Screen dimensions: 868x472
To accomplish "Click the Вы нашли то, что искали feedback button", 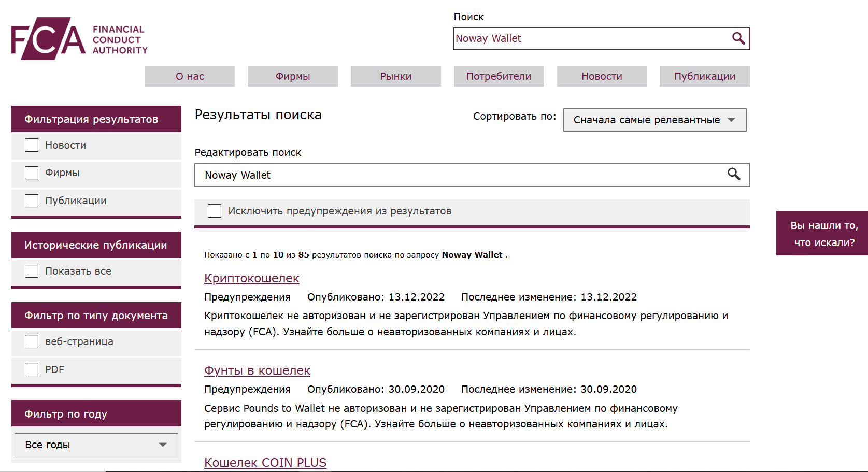I will pos(823,234).
